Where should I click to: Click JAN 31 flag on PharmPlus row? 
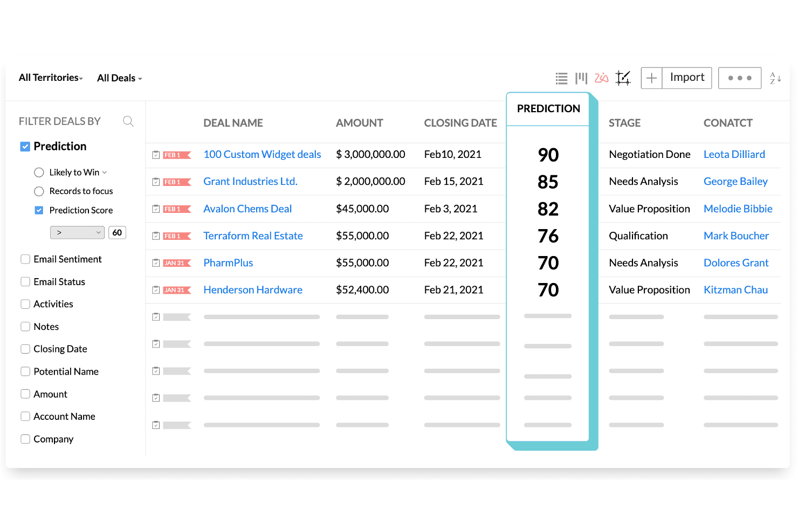click(177, 263)
